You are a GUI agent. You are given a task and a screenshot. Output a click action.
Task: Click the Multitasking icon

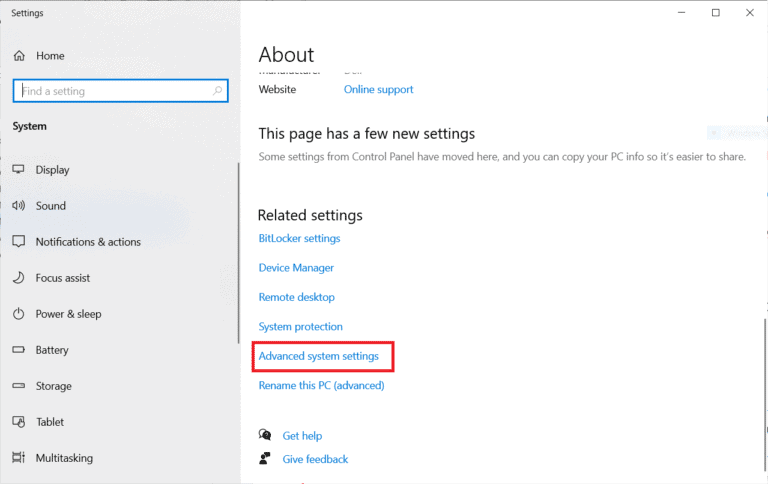coord(19,458)
